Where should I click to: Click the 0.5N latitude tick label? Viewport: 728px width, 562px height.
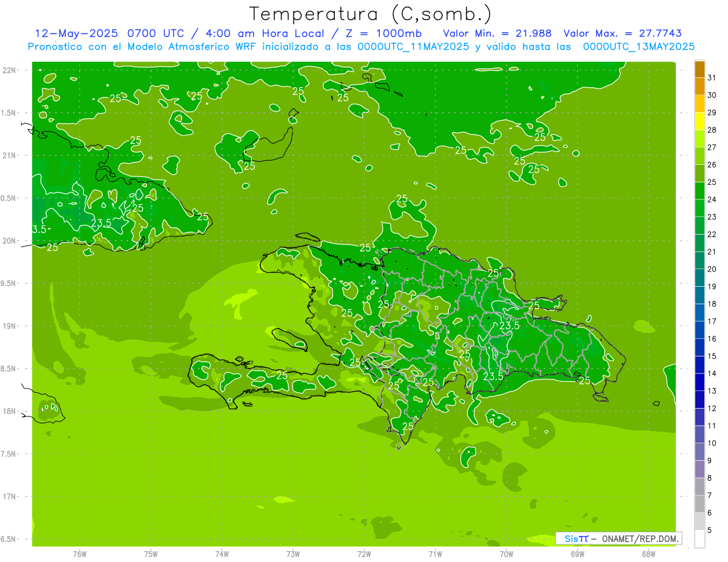coord(9,198)
